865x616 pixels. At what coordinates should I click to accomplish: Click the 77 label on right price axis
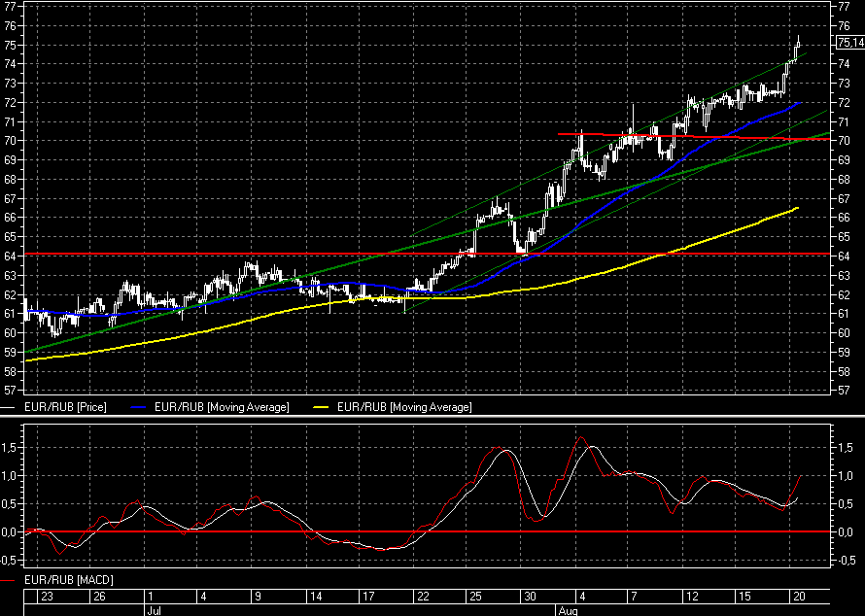coord(844,7)
